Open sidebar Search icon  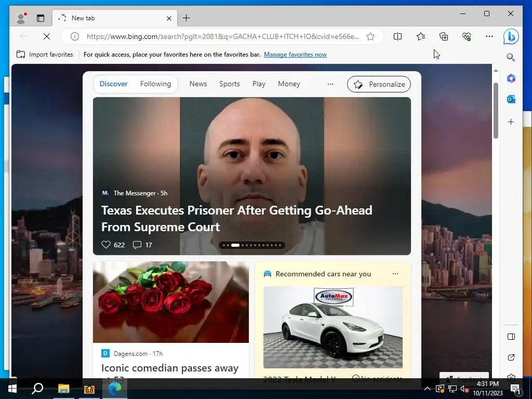tap(511, 57)
